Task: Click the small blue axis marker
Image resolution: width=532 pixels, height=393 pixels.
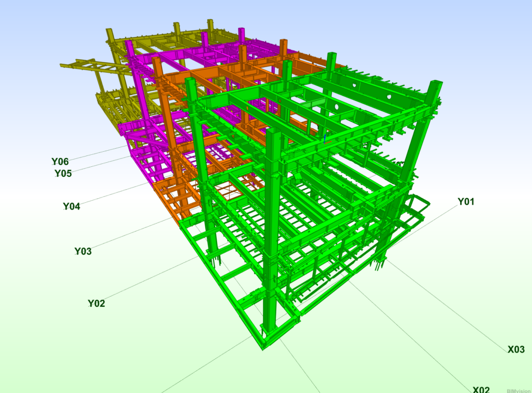Action: point(325,139)
